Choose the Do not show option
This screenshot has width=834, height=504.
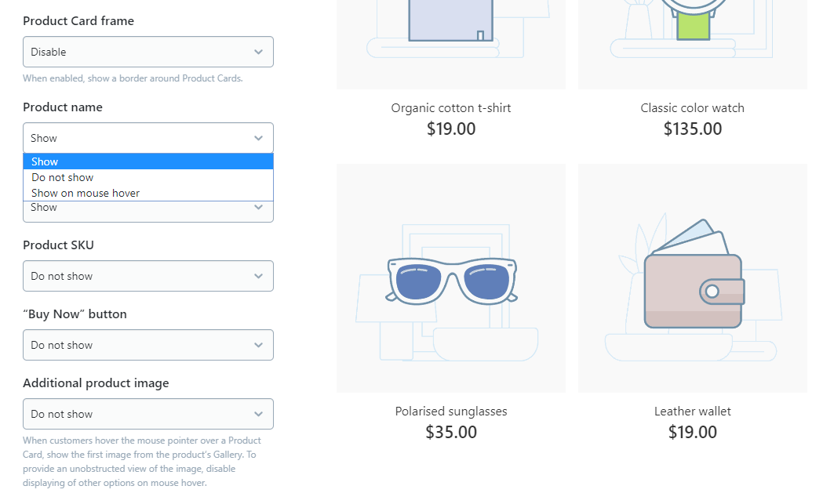pyautogui.click(x=147, y=177)
